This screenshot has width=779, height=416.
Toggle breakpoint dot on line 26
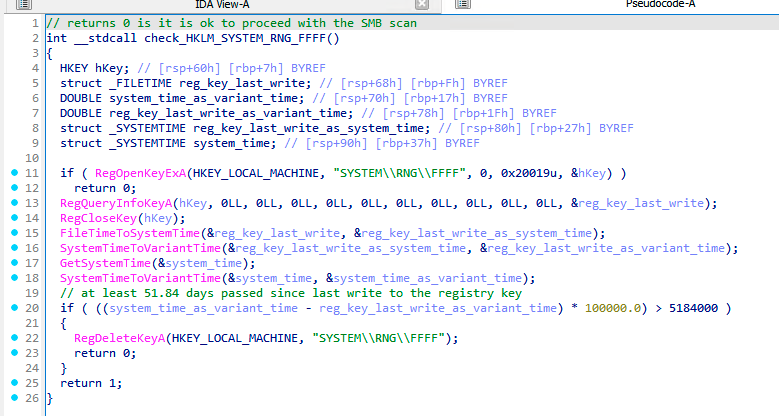[14, 398]
